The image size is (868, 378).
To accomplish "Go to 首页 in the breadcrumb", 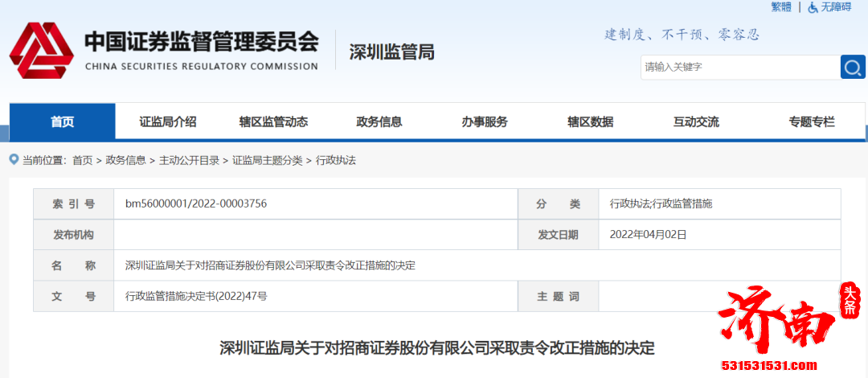I will 83,161.
